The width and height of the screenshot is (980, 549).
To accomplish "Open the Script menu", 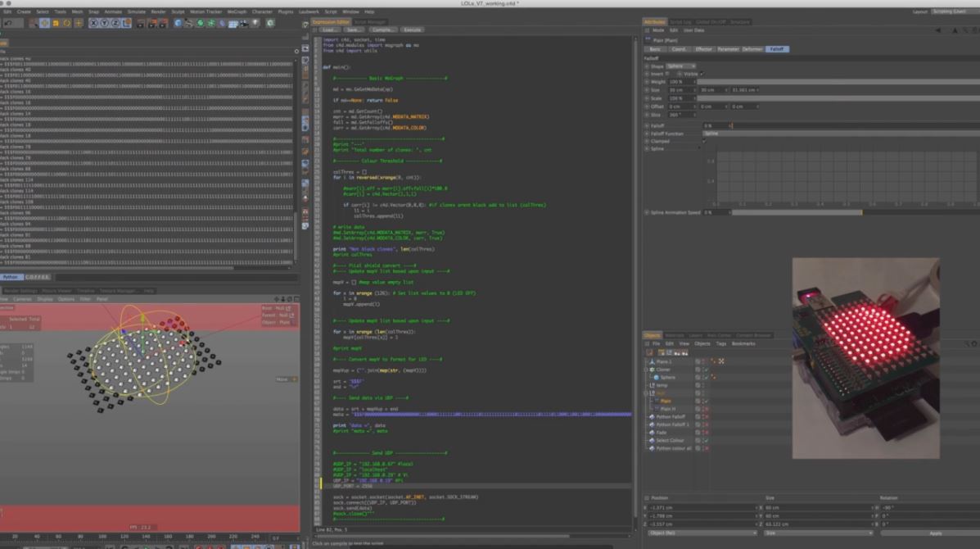I will coord(331,11).
